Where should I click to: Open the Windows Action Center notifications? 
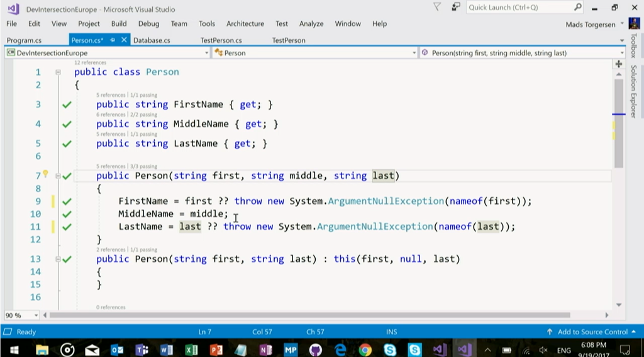(625, 350)
